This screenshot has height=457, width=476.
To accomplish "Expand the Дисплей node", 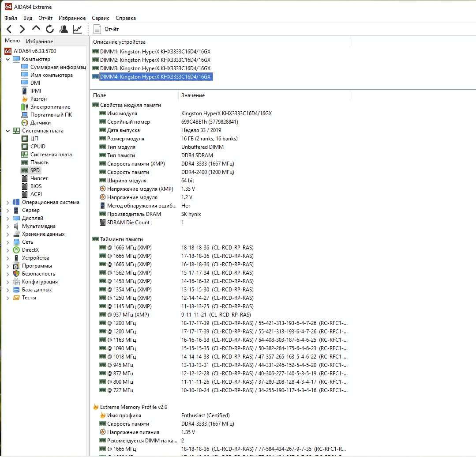I will pos(7,218).
